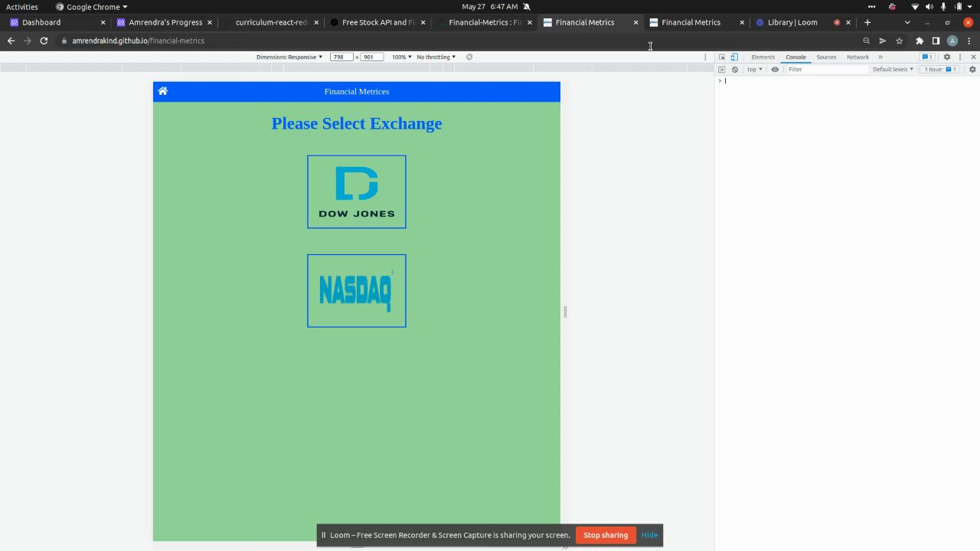The height and width of the screenshot is (551, 980).
Task: Bookmark this page with the star icon
Action: coord(900,41)
